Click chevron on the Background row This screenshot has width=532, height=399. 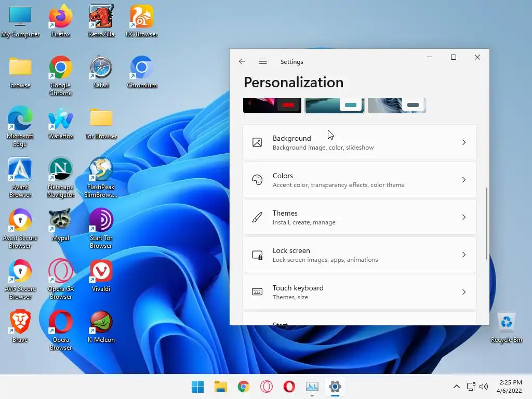[464, 142]
